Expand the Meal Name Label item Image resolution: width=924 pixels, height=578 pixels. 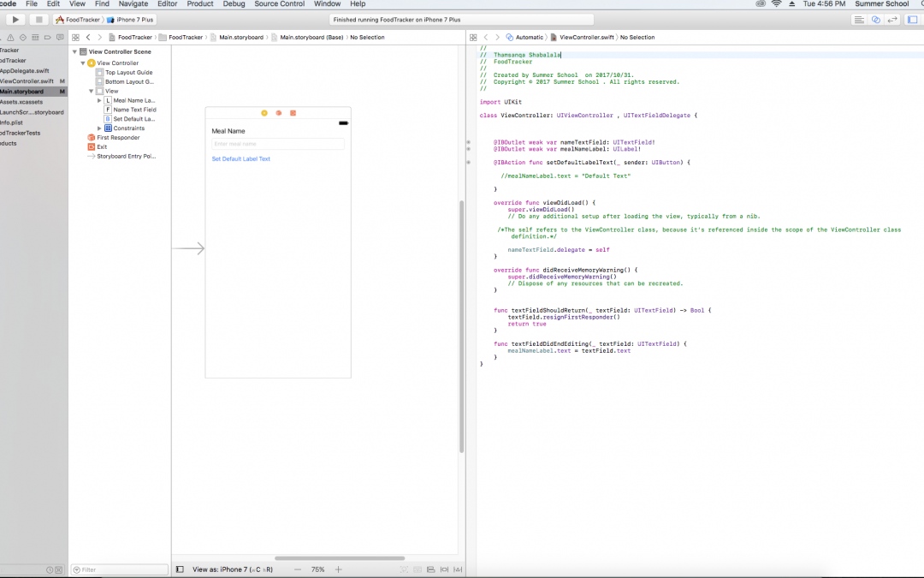(x=99, y=100)
